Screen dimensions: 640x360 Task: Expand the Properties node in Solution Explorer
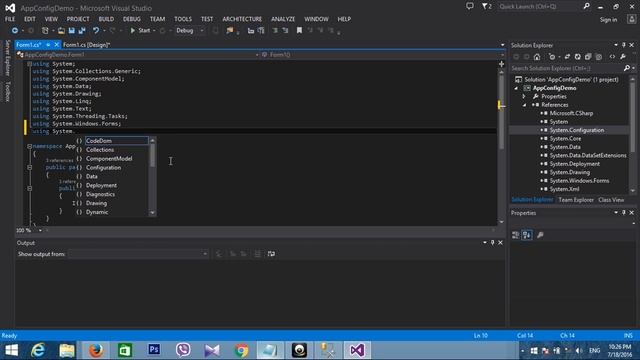point(524,97)
